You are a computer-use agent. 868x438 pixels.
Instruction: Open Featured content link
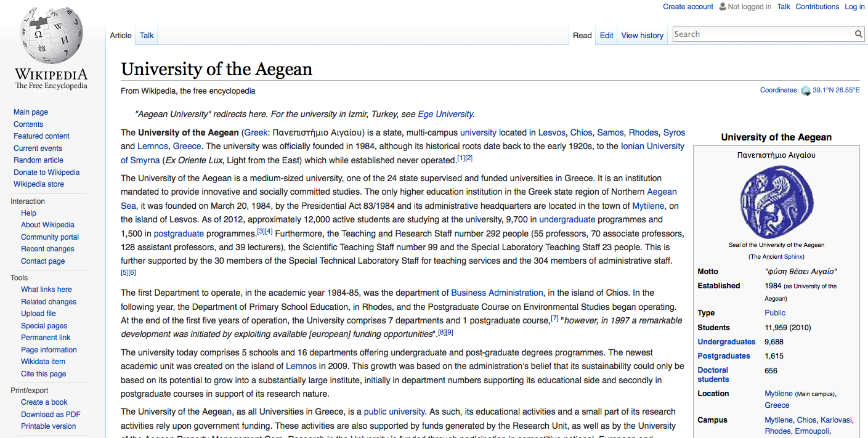[x=42, y=136]
